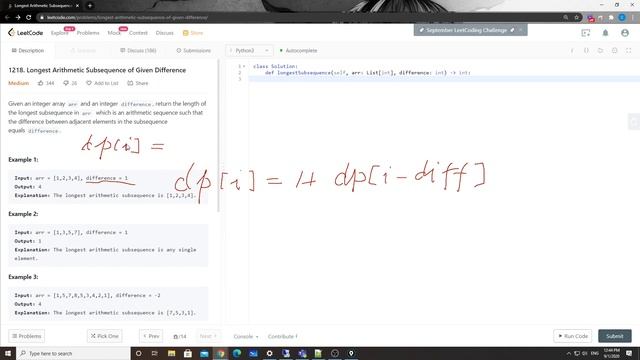Open the playground icon in header
Image resolution: width=640 pixels, height=360 pixels.
click(586, 33)
